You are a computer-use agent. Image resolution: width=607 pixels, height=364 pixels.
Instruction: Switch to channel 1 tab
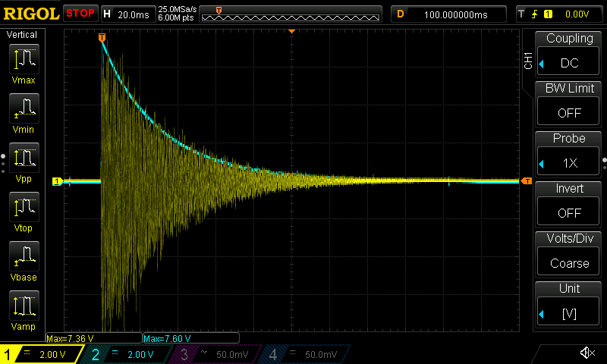point(42,354)
